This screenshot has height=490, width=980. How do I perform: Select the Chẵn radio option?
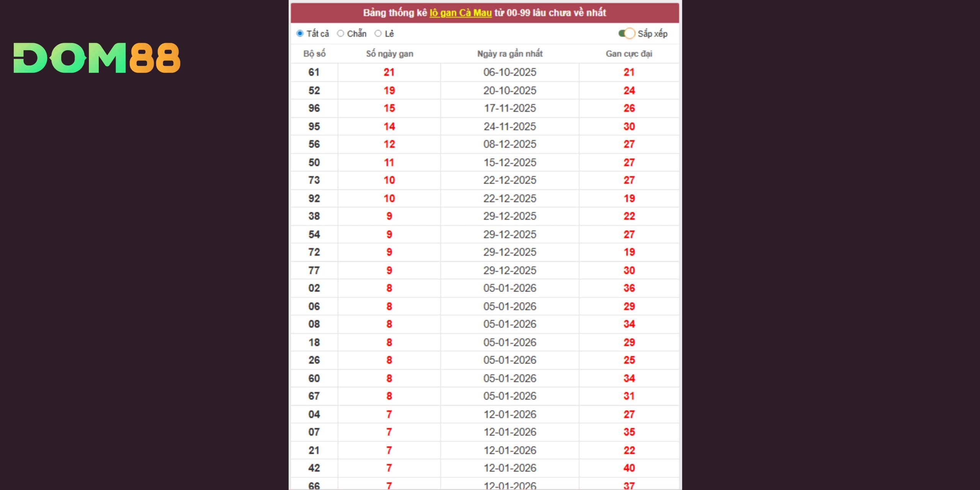tap(340, 34)
